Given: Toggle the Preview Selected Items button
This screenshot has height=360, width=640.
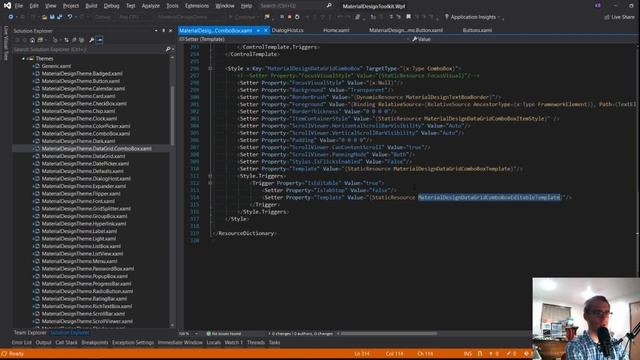Looking at the screenshot, I should (100, 40).
